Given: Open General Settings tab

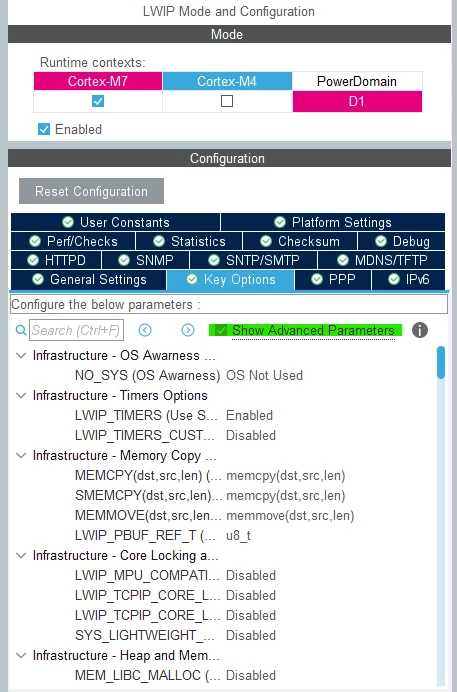Looking at the screenshot, I should pyautogui.click(x=89, y=279).
